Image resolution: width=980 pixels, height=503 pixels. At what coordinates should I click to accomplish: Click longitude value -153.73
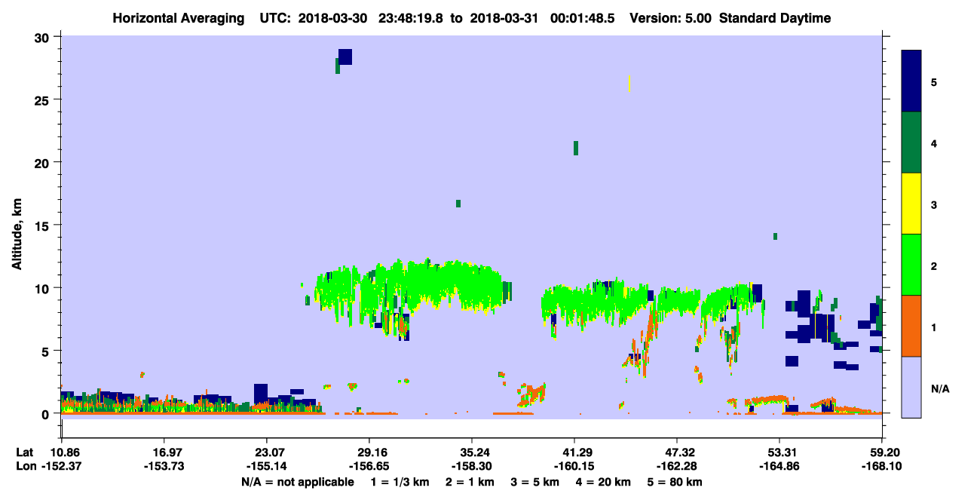[x=164, y=467]
